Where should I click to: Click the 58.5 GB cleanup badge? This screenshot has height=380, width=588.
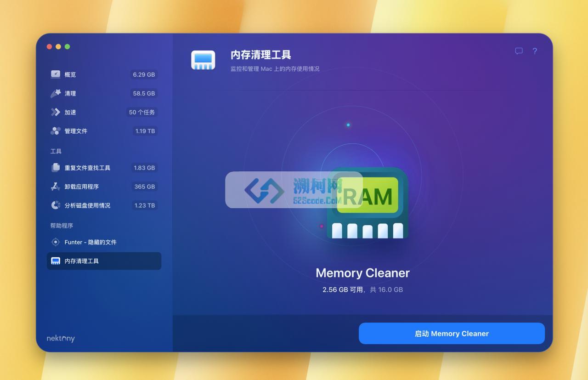tap(144, 93)
